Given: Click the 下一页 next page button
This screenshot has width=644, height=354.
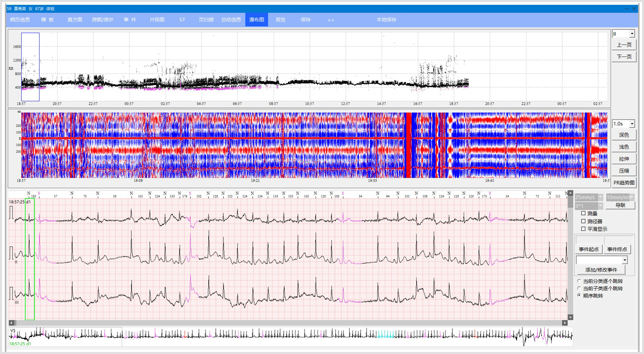Looking at the screenshot, I should 624,57.
